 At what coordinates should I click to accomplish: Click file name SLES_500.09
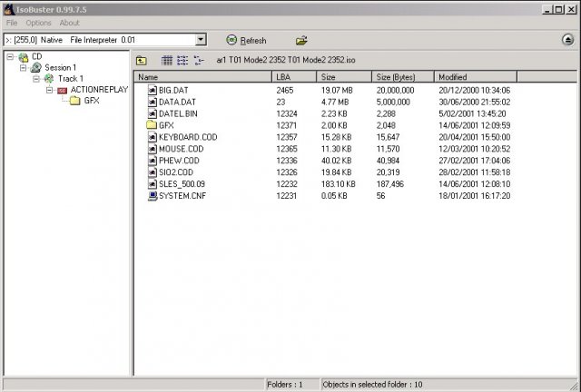click(x=182, y=184)
